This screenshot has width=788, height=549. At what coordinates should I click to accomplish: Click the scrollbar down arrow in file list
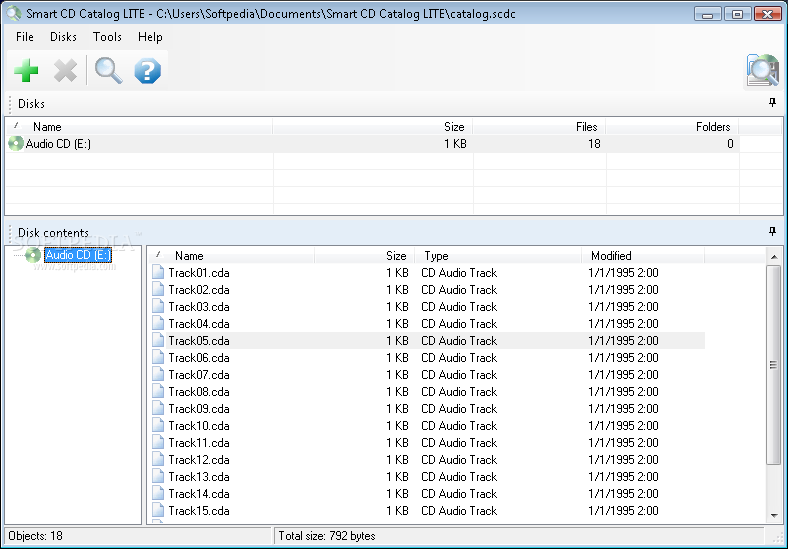point(773,515)
